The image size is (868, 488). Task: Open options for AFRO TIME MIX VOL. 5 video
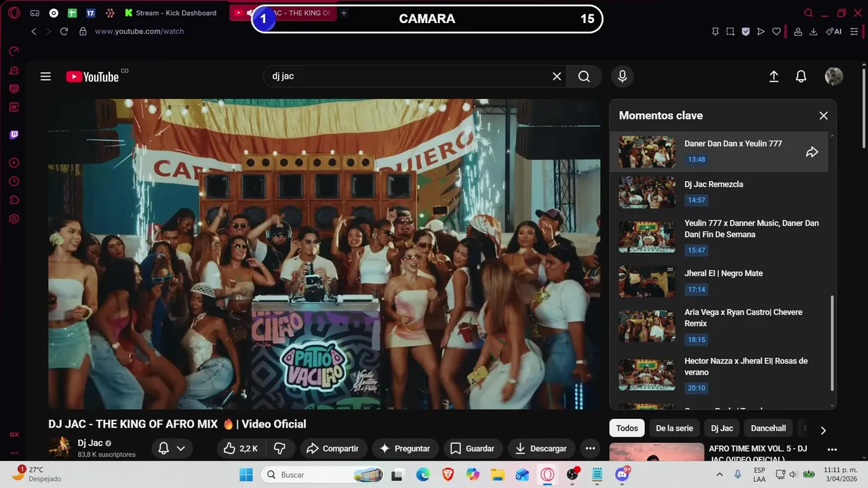(832, 449)
